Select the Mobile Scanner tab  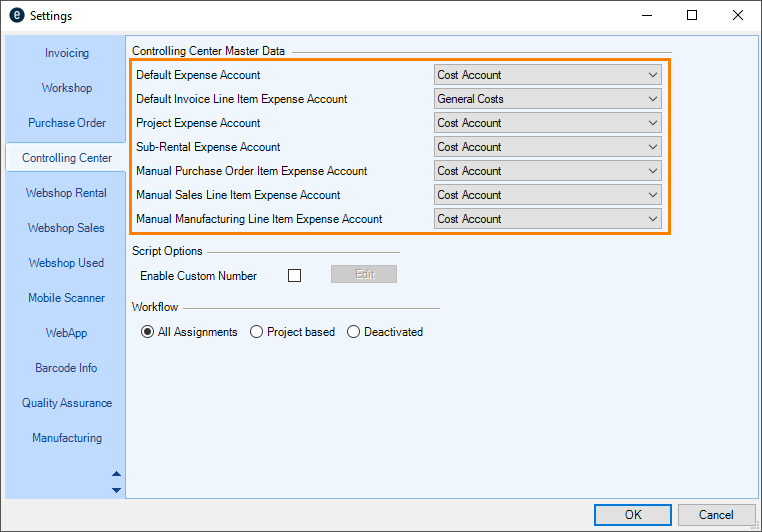66,298
